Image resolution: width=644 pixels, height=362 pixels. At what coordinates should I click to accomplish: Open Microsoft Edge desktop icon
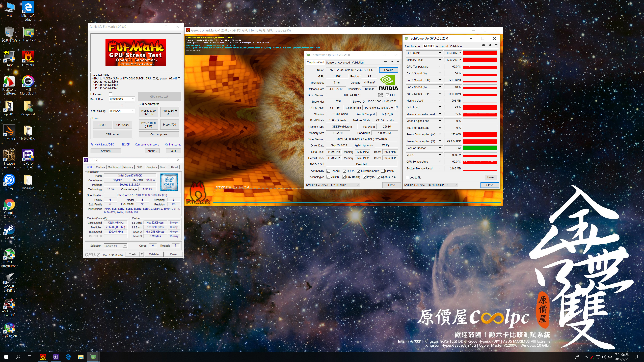tap(28, 11)
